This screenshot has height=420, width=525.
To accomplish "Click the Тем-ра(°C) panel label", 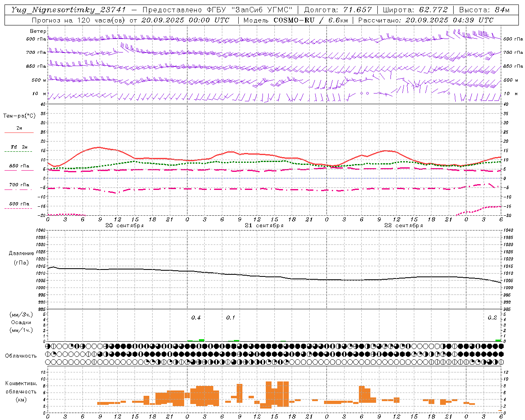I will pos(19,116).
